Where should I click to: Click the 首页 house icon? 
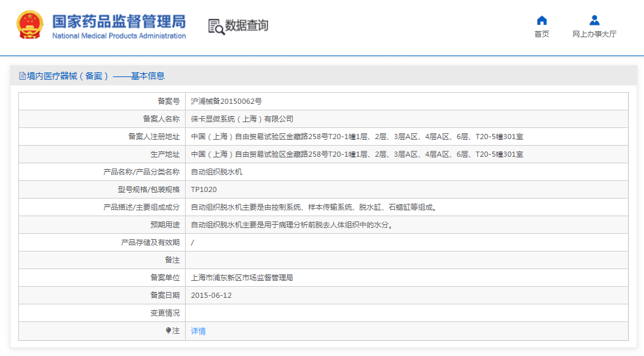click(x=541, y=20)
